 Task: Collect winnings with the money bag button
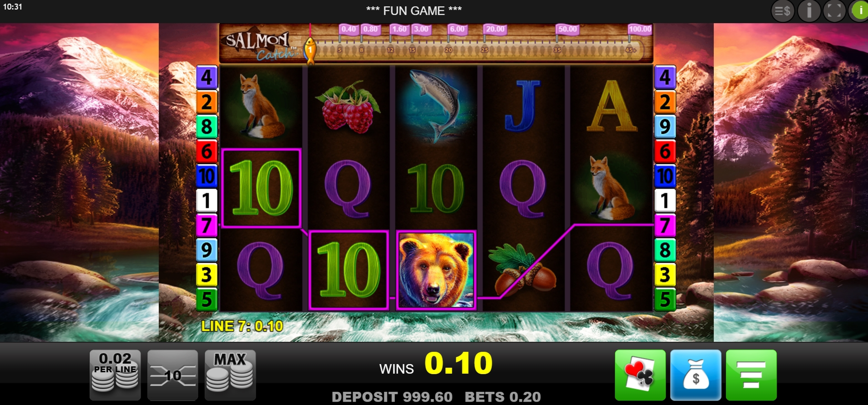[696, 375]
